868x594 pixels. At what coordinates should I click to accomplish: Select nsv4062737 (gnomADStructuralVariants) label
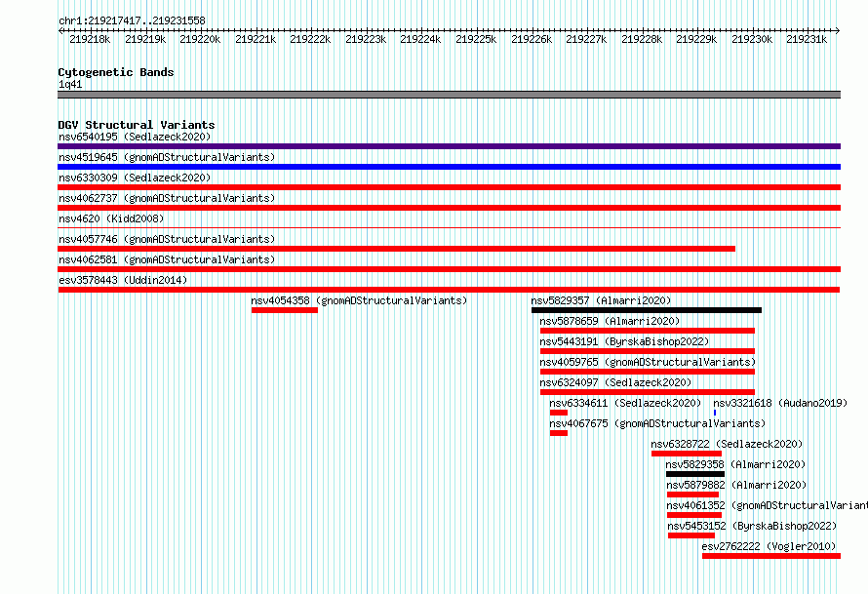pos(167,198)
